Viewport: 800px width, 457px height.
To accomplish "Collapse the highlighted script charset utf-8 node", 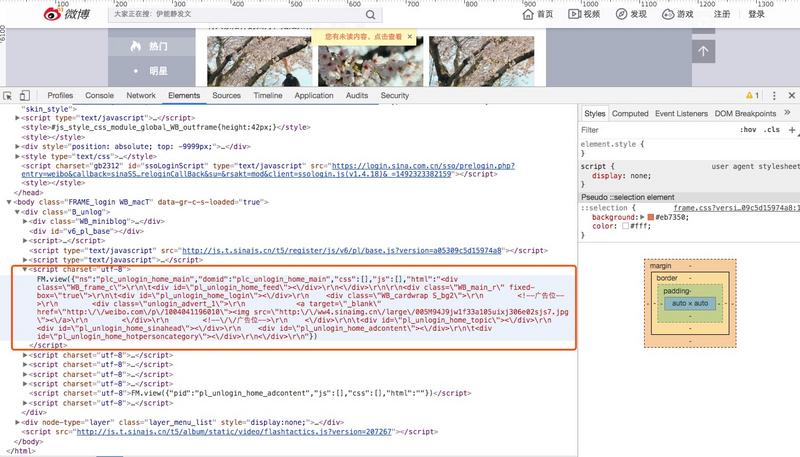I will 25,269.
